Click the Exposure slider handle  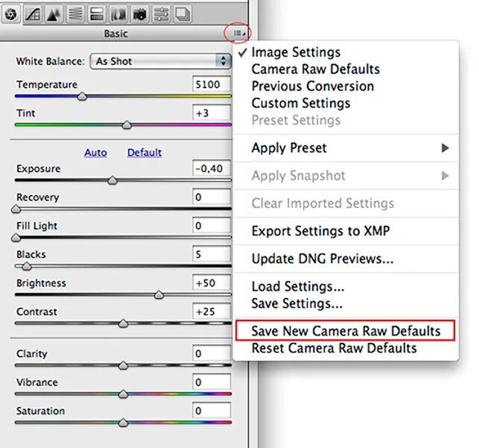pos(112,180)
